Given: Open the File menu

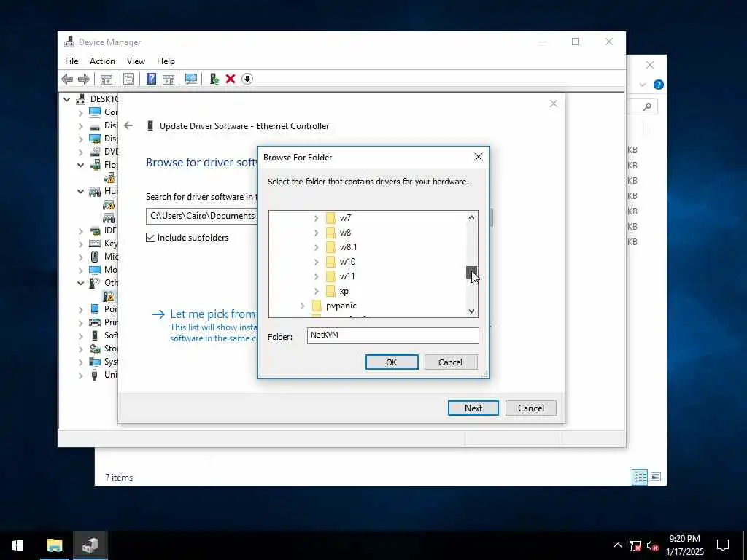Looking at the screenshot, I should [x=71, y=61].
